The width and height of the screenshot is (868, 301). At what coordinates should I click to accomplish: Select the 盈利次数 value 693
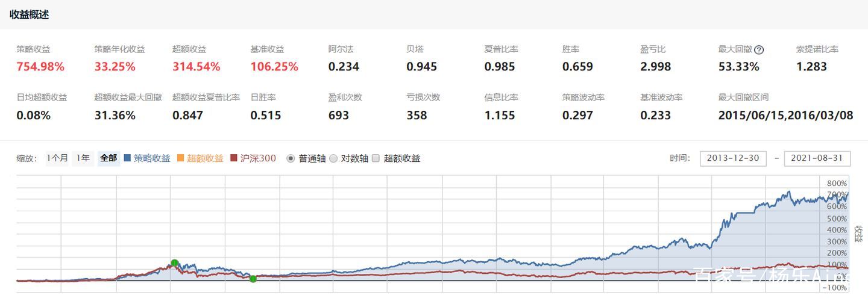click(x=339, y=115)
